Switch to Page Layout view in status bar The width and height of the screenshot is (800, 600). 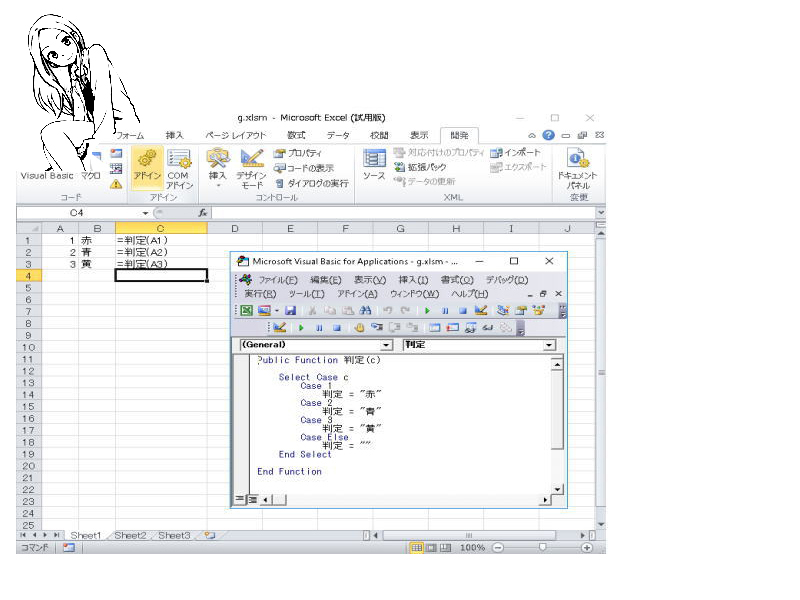(x=432, y=548)
